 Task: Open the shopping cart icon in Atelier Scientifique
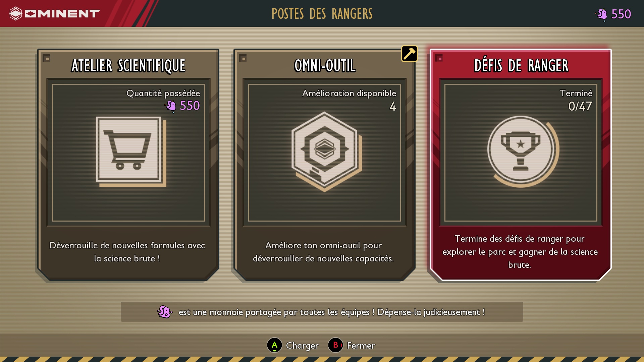[131, 152]
